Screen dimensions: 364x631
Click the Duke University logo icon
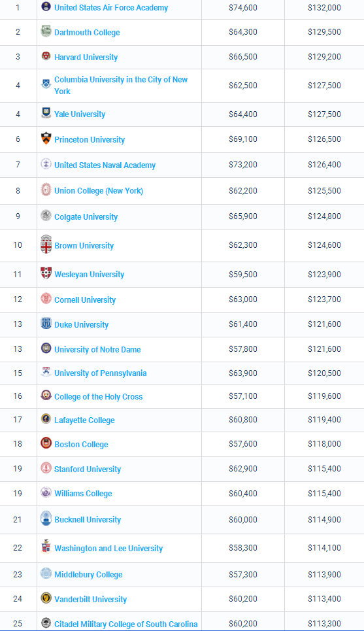pos(46,324)
